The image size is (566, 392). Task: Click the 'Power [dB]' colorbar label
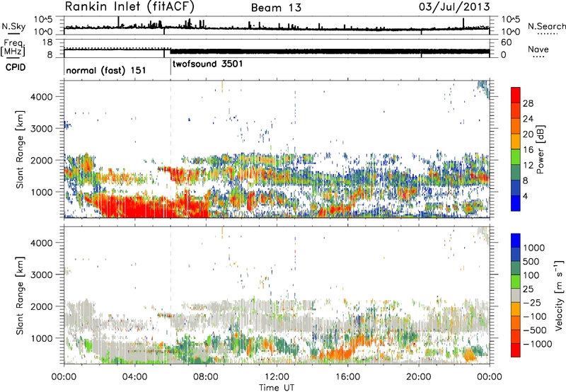click(540, 149)
